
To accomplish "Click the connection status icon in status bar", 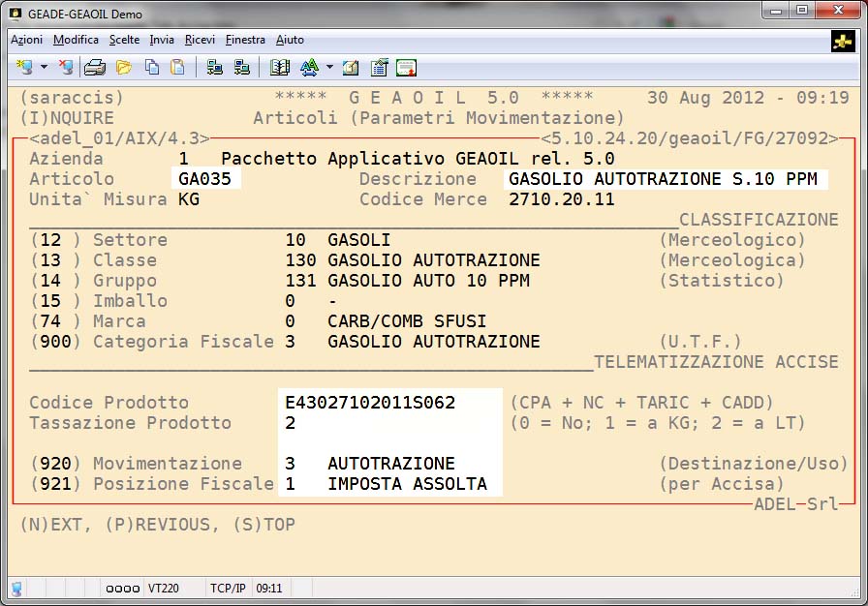I will tap(17, 588).
